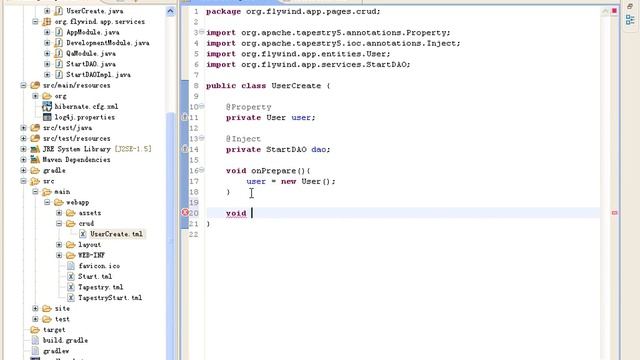Image resolution: width=640 pixels, height=360 pixels.
Task: Open log4j.properties file
Action: click(84, 117)
